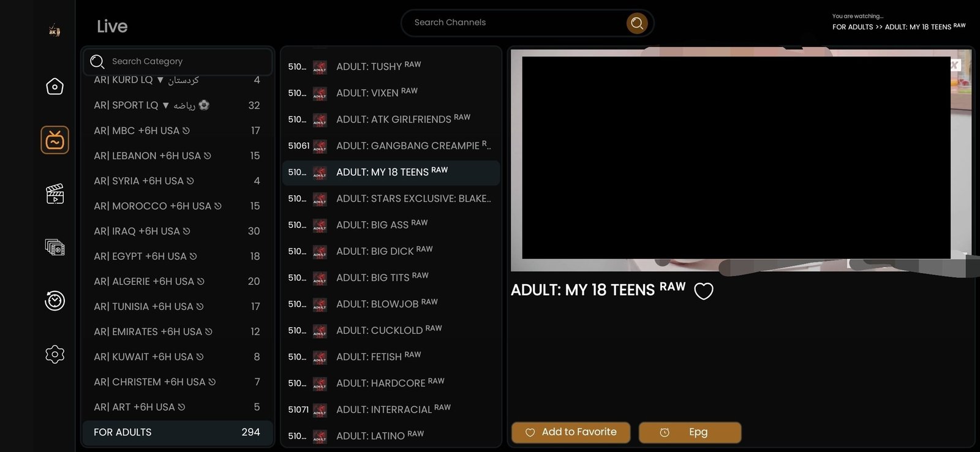Click the channel logo in the HARDCORE row

coord(320,383)
